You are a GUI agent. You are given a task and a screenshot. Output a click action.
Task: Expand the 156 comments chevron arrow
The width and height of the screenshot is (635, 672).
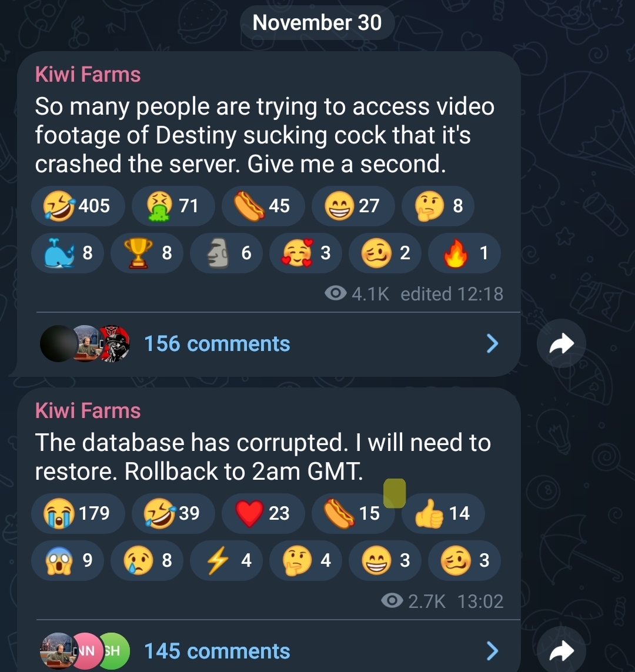coord(493,344)
